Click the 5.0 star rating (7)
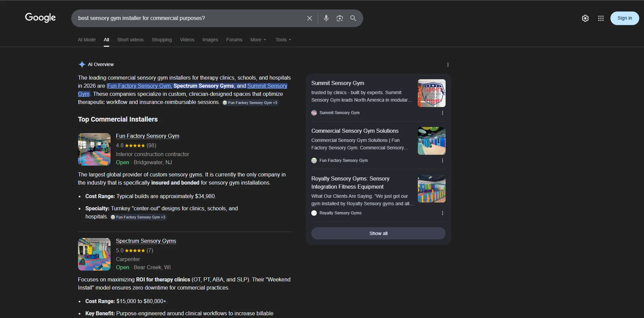The width and height of the screenshot is (644, 318). [x=135, y=251]
